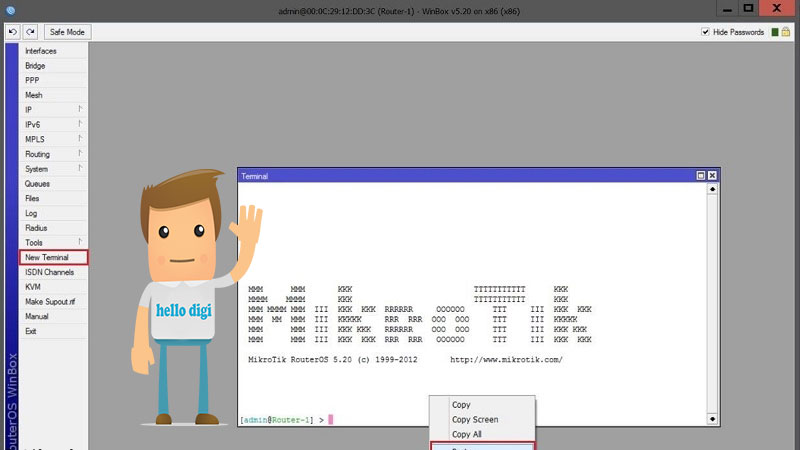
Task: Open the Manual entry
Action: pos(53,316)
